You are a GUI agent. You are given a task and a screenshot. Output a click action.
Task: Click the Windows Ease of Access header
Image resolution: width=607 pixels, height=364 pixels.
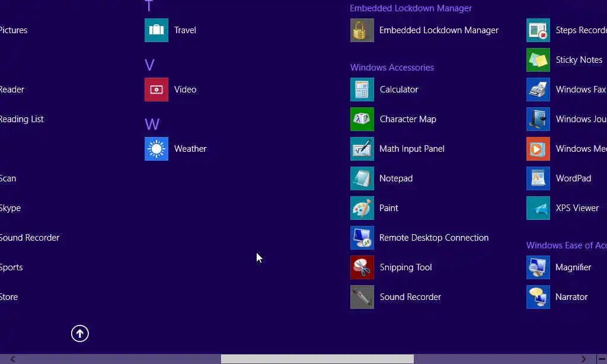point(566,245)
